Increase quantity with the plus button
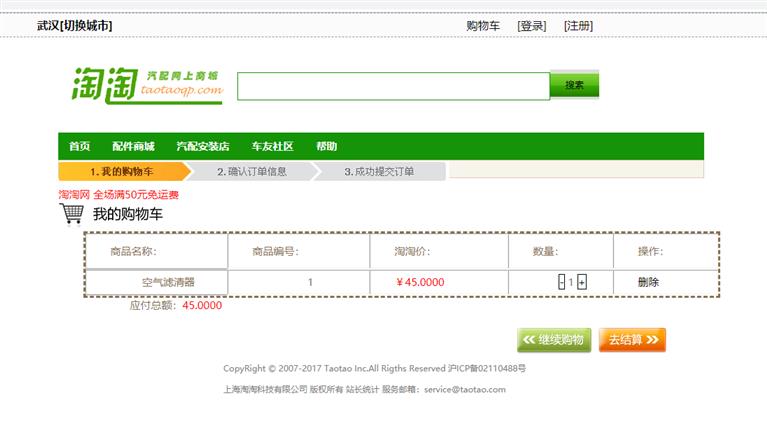This screenshot has height=421, width=767. 582,283
